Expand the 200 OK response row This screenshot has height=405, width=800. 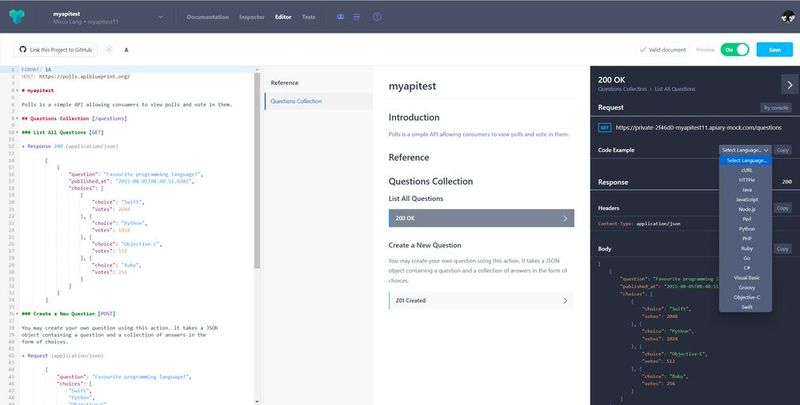[x=481, y=218]
